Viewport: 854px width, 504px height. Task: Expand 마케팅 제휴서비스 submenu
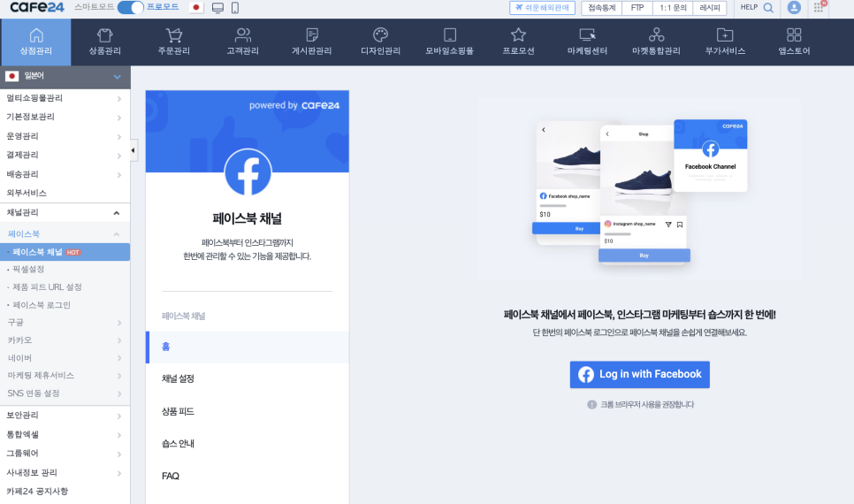click(65, 376)
